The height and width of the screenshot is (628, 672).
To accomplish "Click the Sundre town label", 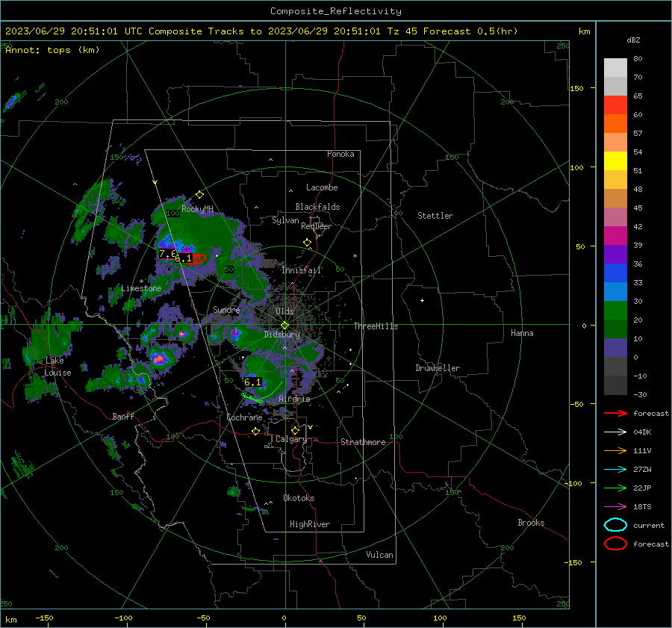I will (x=226, y=309).
